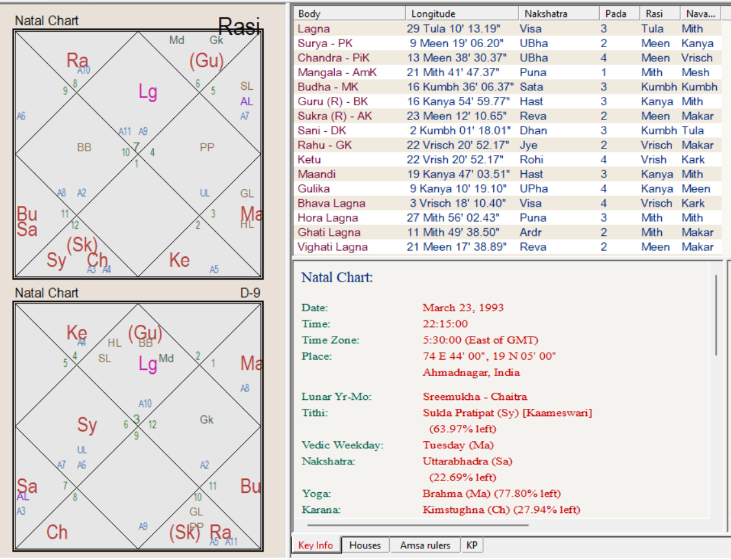Image resolution: width=731 pixels, height=560 pixels.
Task: Select the Vighati Lagna row
Action: [332, 247]
